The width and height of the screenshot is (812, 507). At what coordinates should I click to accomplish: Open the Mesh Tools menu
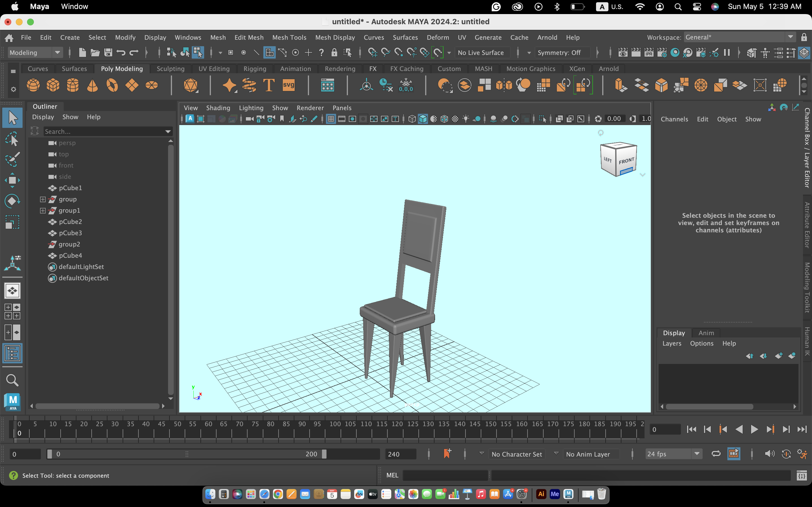[x=289, y=37]
